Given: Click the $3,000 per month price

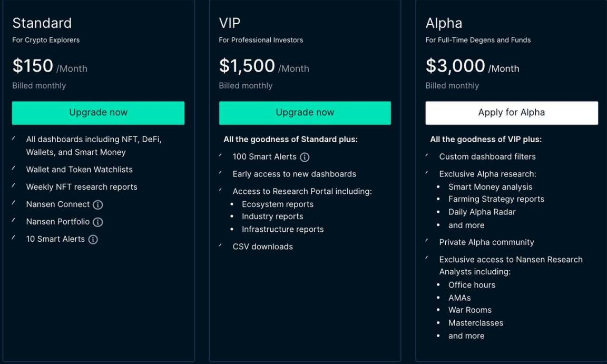Looking at the screenshot, I should click(x=472, y=66).
